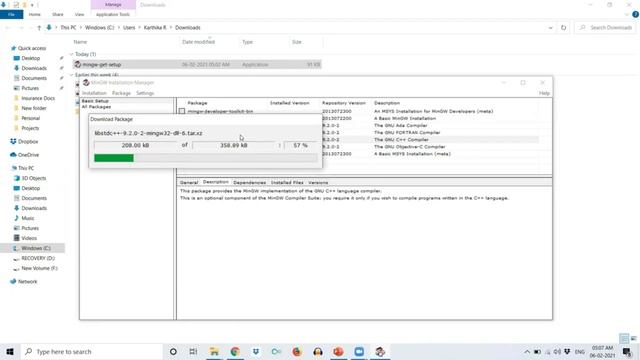Click the taskbar search box
The image size is (640, 360).
[92, 351]
